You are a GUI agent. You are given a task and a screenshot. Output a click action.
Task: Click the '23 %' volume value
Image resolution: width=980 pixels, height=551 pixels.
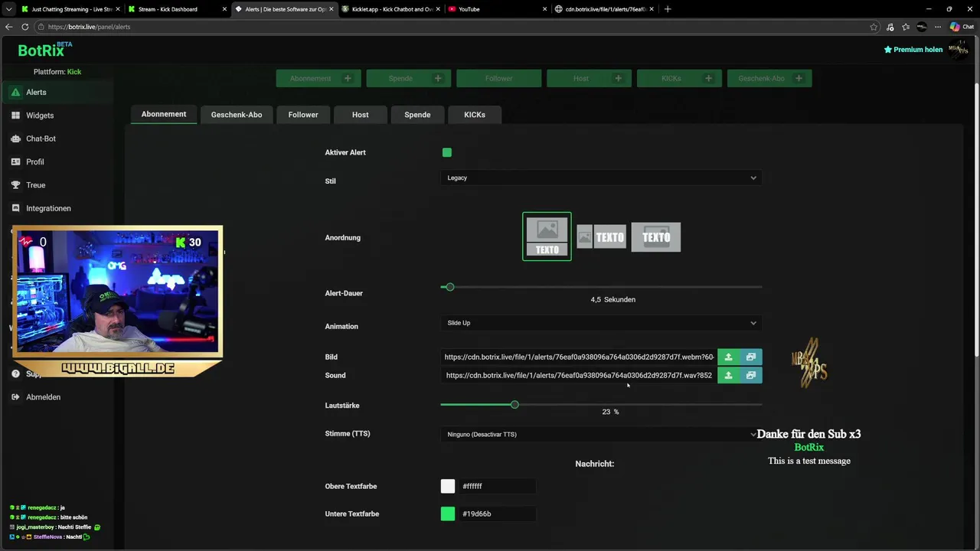(x=610, y=412)
